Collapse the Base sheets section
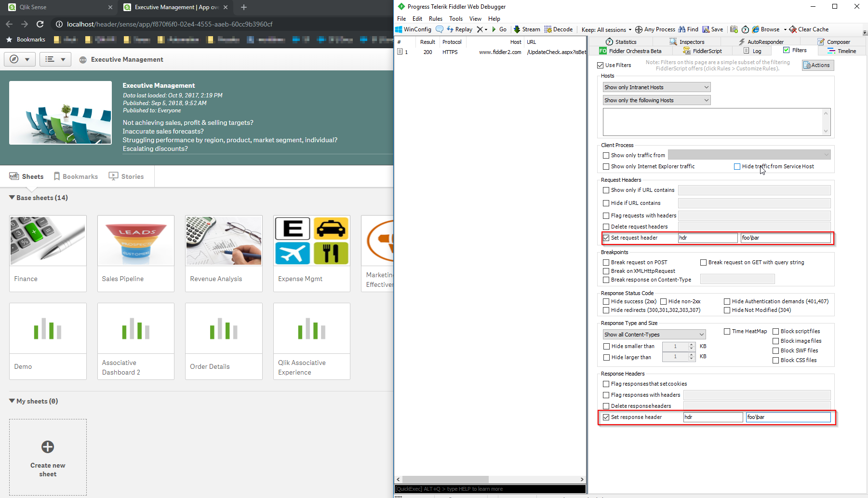 [12, 198]
